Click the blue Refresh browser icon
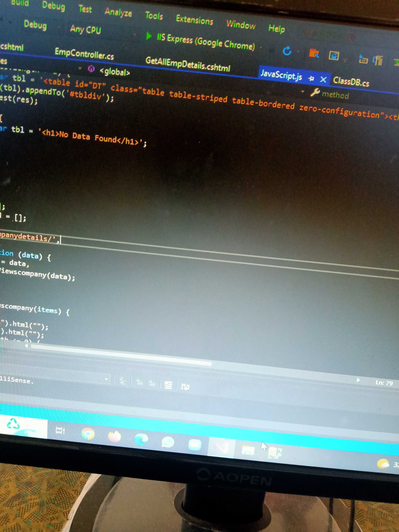 coord(287,51)
